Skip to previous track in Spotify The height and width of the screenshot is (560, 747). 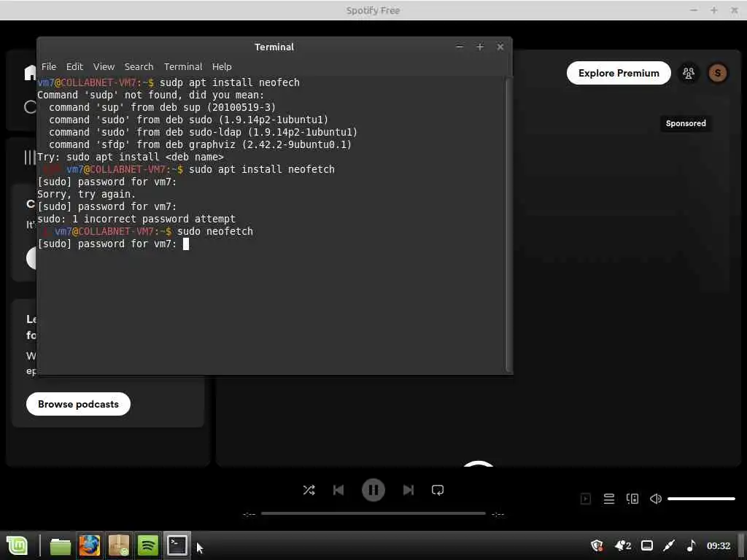[338, 490]
